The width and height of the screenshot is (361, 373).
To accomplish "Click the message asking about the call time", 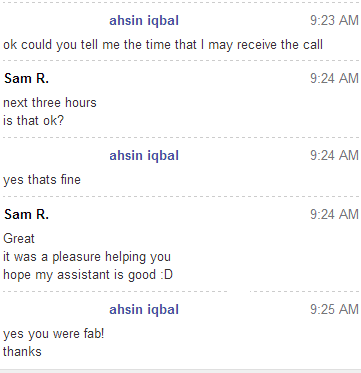I will point(163,45).
